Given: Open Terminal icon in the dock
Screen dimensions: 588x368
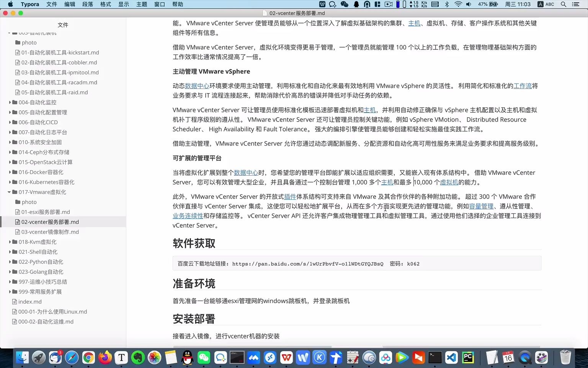Looking at the screenshot, I should pos(435,358).
